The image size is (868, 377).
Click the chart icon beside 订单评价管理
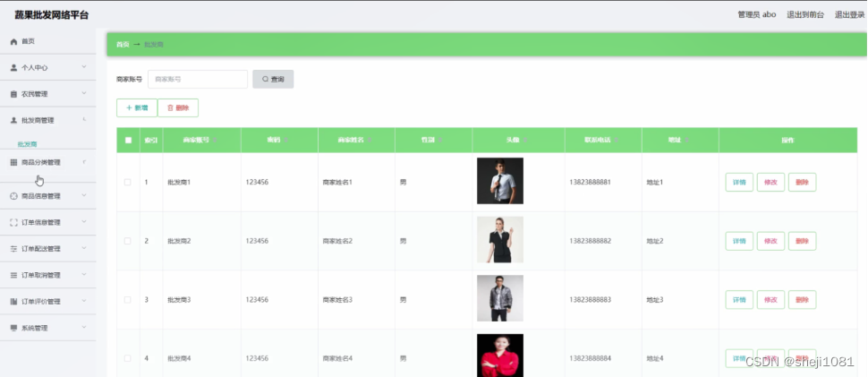(13, 302)
